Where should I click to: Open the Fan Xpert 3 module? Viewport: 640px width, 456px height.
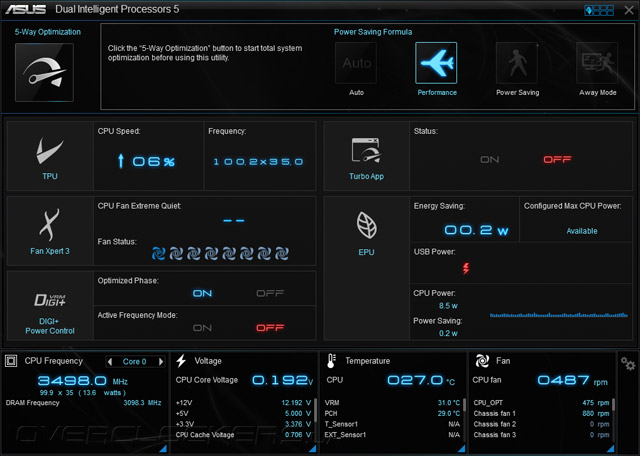[50, 231]
